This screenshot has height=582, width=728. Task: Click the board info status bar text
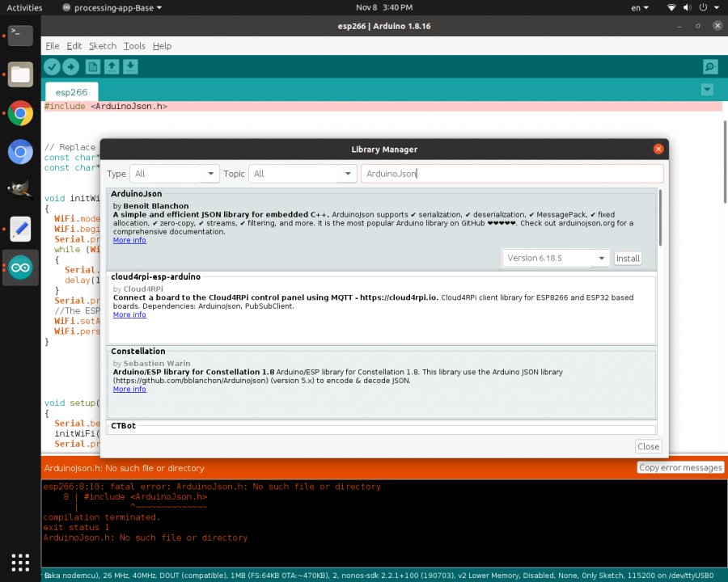coord(379,576)
